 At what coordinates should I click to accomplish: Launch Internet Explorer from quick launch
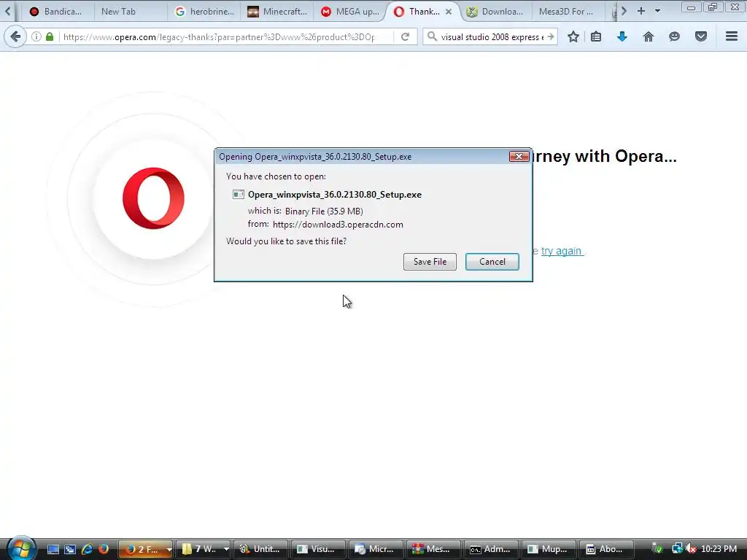pyautogui.click(x=87, y=549)
